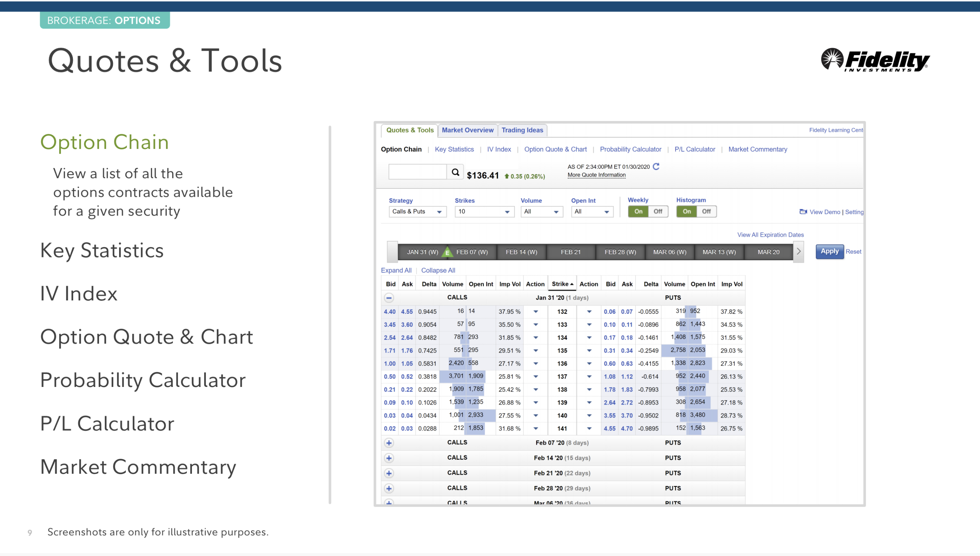980x556 pixels.
Task: Expand the Feb 21 '20 options row
Action: tap(388, 473)
